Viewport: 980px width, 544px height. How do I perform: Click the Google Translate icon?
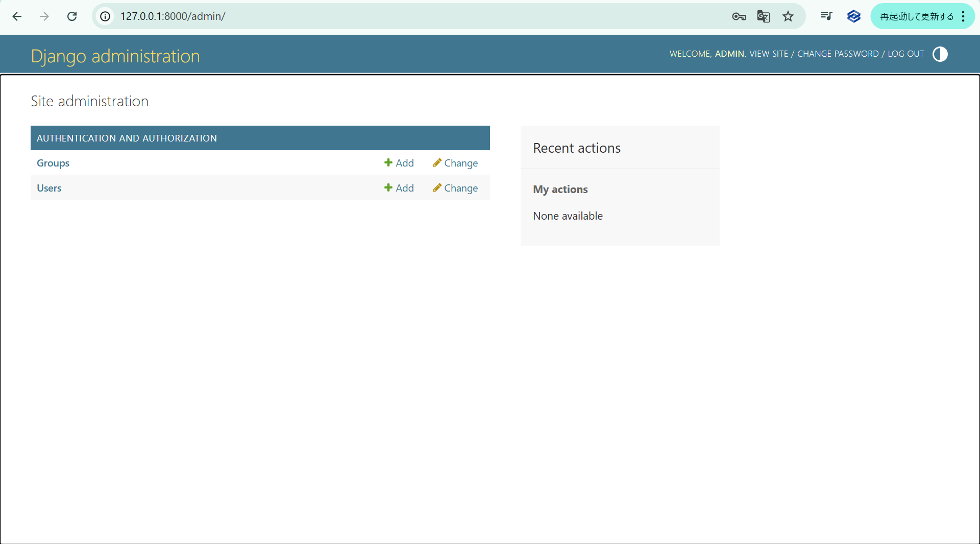coord(763,16)
